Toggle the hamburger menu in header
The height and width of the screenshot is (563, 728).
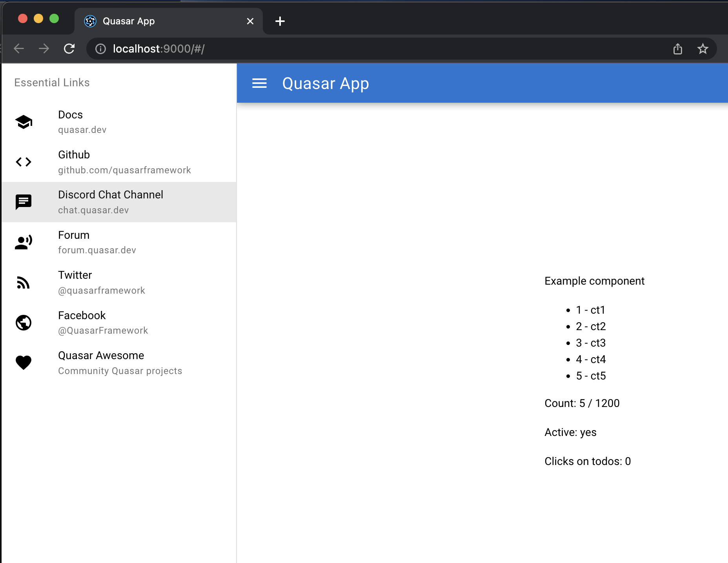pyautogui.click(x=259, y=83)
